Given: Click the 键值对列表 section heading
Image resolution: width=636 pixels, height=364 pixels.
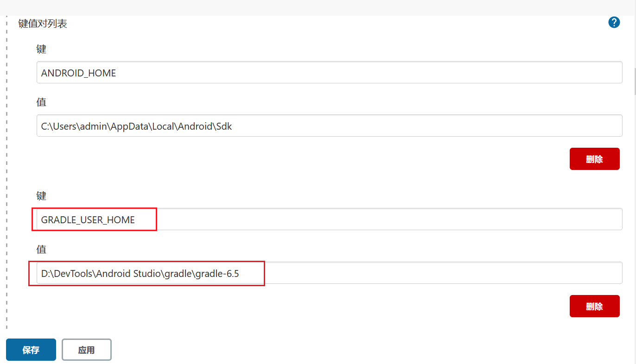Looking at the screenshot, I should pyautogui.click(x=42, y=23).
